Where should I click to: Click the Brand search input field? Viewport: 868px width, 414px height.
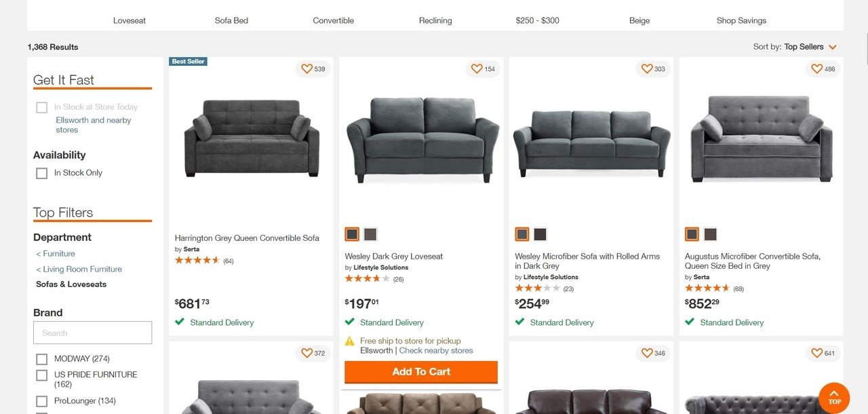pos(92,333)
